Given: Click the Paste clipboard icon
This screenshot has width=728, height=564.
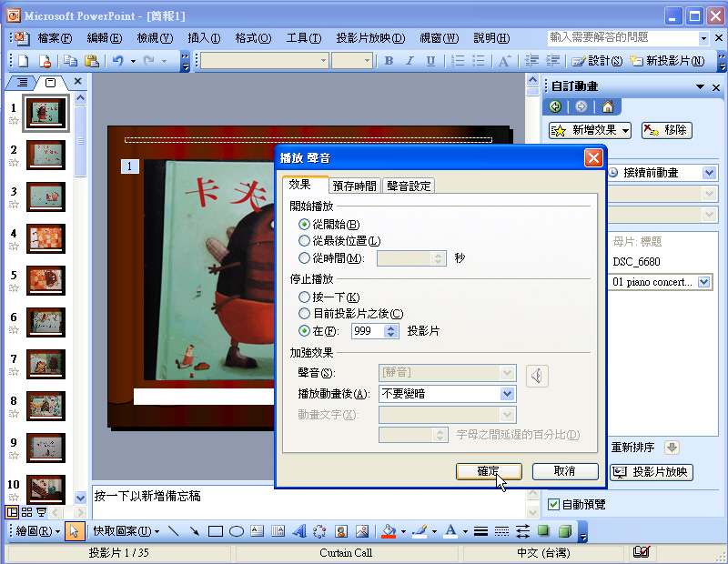Looking at the screenshot, I should pos(92,61).
